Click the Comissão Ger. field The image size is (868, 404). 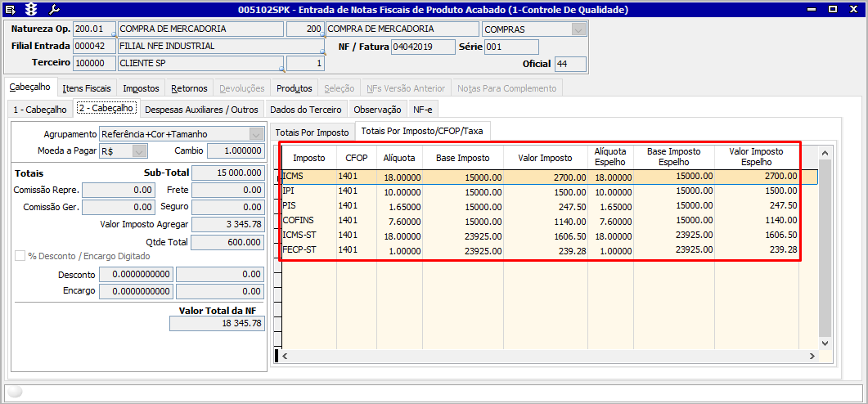click(118, 207)
